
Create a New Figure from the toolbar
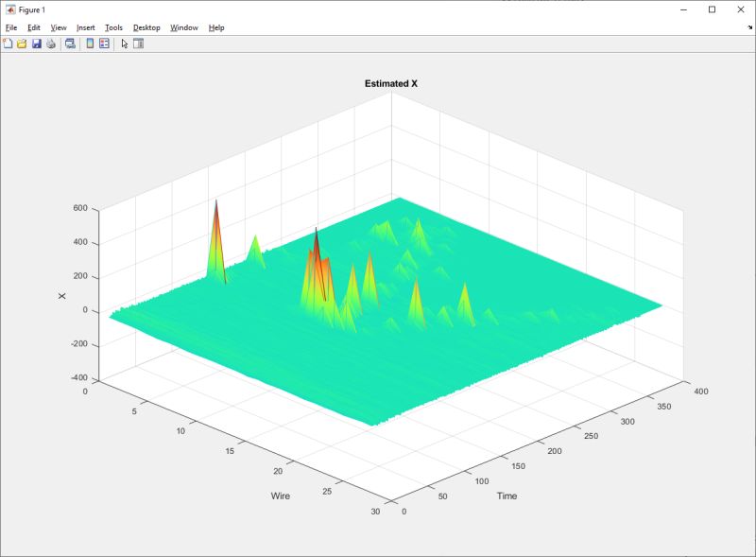tap(9, 44)
